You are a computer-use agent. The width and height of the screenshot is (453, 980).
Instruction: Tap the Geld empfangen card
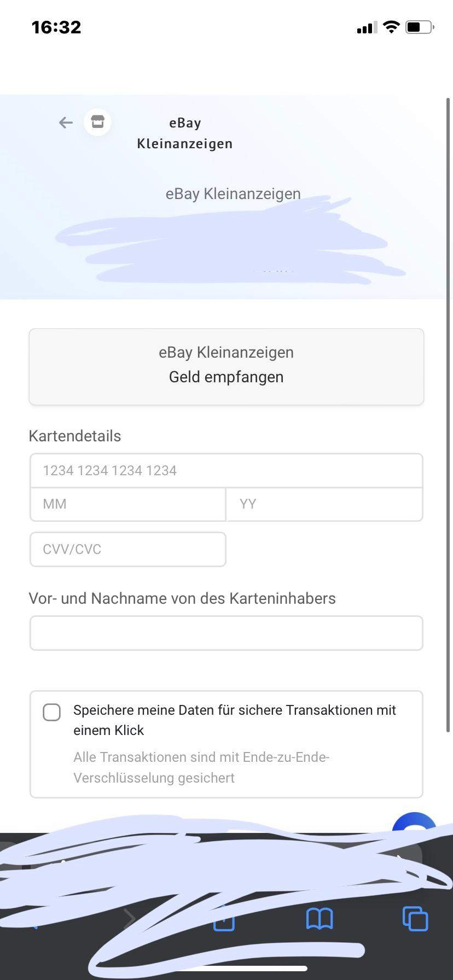point(226,366)
